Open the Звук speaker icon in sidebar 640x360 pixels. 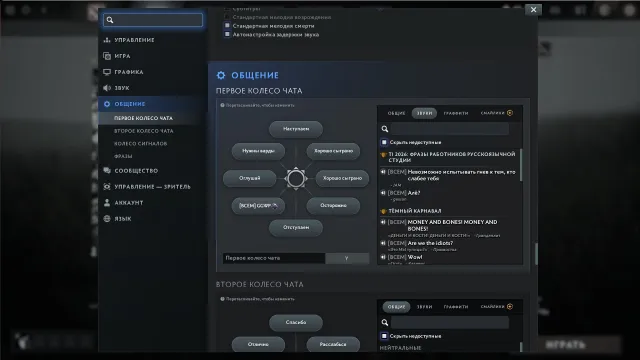pos(107,88)
